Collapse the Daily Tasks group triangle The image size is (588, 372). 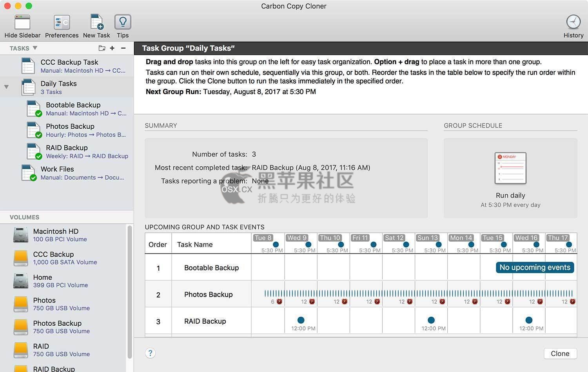6,87
